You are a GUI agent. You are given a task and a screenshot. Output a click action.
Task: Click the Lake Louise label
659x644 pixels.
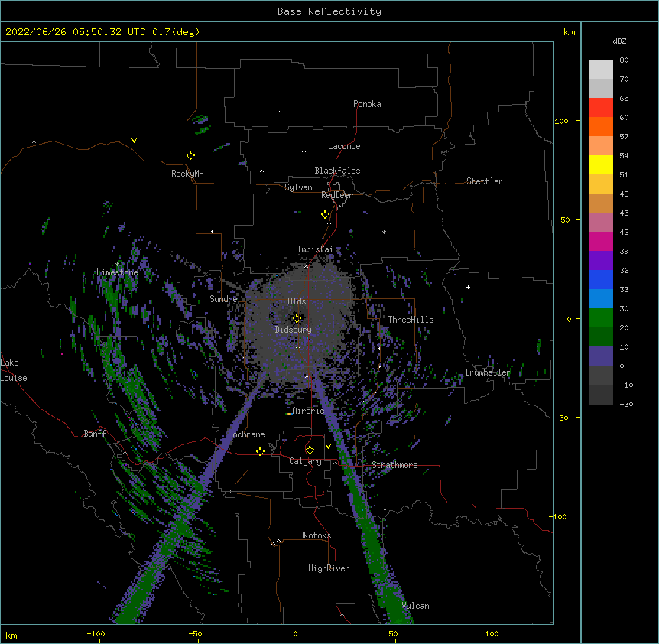click(x=12, y=370)
